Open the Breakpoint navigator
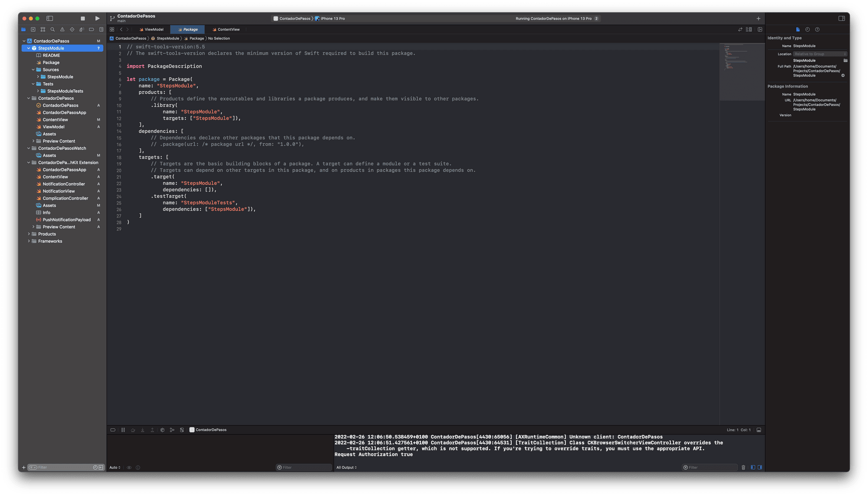 [91, 30]
